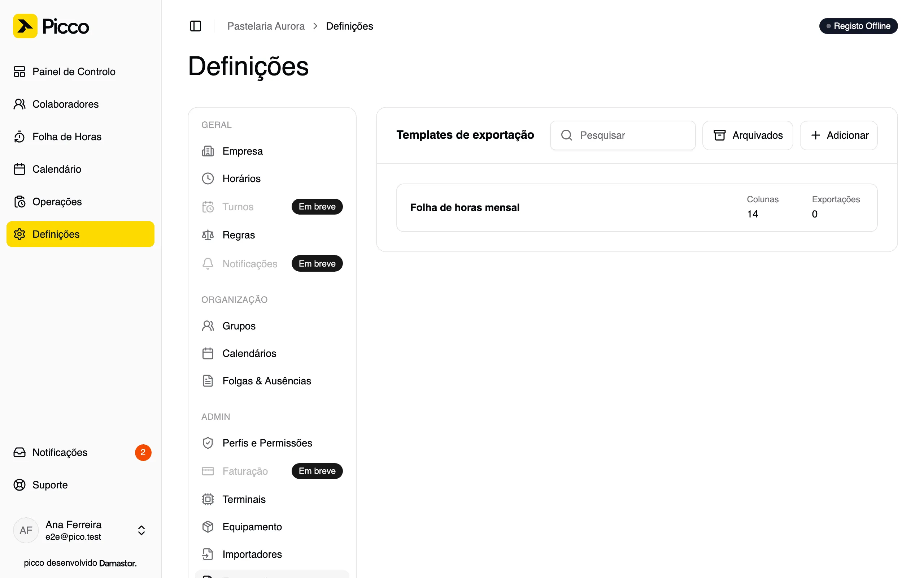Click the Damastor link in footer
Screen dimensions: 924x578
tap(118, 563)
